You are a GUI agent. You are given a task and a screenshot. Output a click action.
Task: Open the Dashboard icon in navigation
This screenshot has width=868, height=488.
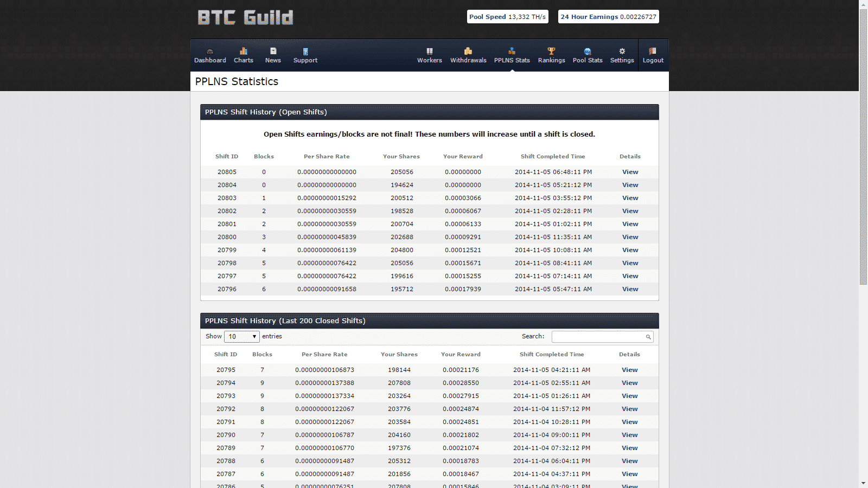pyautogui.click(x=210, y=51)
